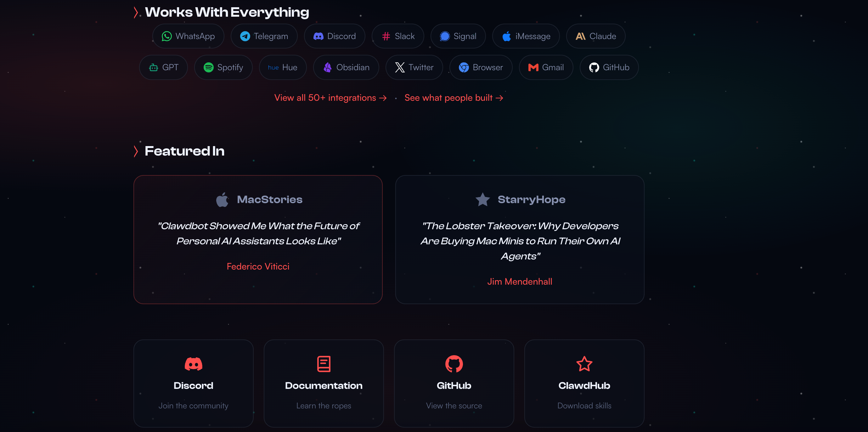868x432 pixels.
Task: Click the Signal chat bubble icon
Action: [x=445, y=36]
